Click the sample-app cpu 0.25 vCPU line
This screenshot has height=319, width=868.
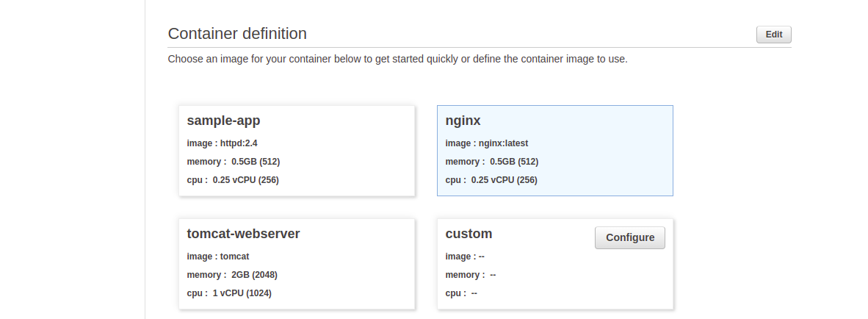(x=233, y=180)
